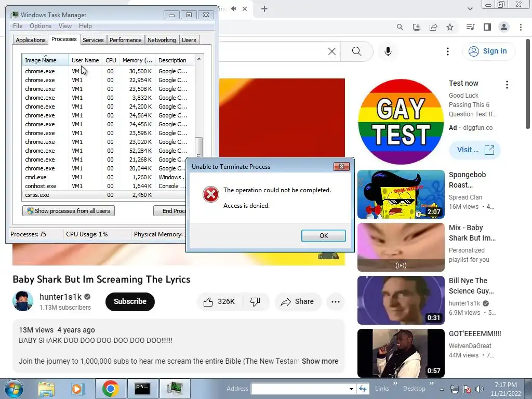This screenshot has height=399, width=532.
Task: Open the media control icon in Chrome
Action: [470, 27]
